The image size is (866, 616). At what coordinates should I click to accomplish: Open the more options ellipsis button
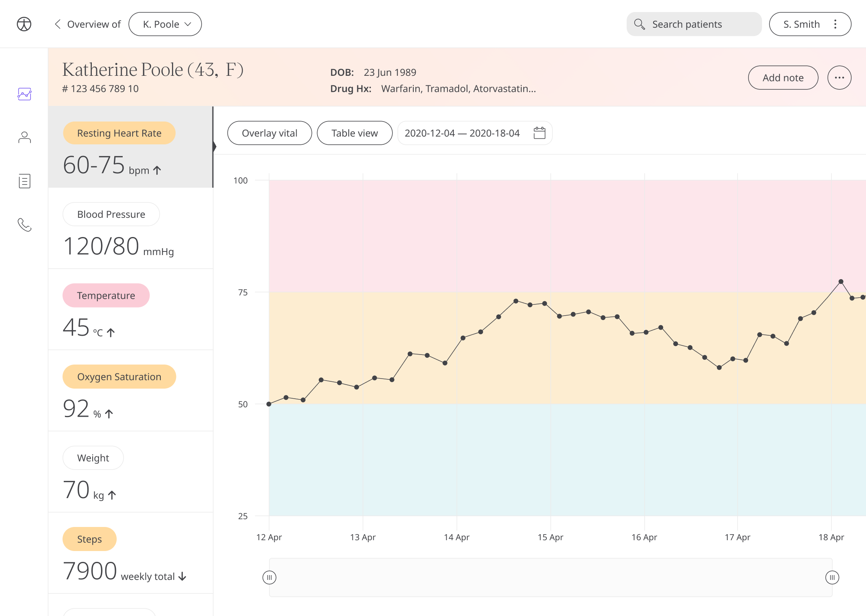coord(839,77)
